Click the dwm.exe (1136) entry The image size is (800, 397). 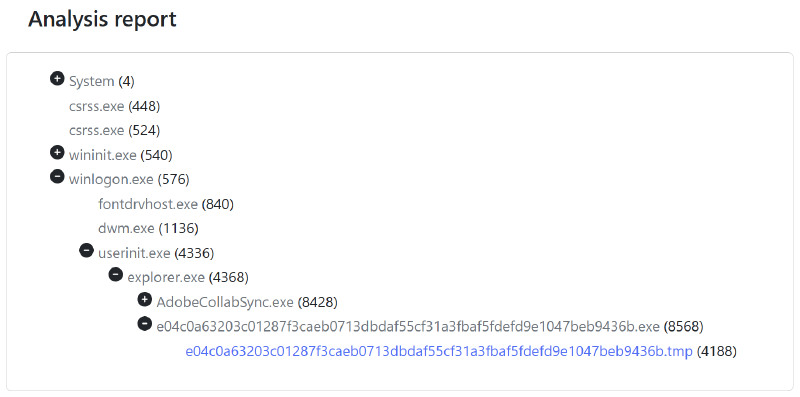click(148, 229)
